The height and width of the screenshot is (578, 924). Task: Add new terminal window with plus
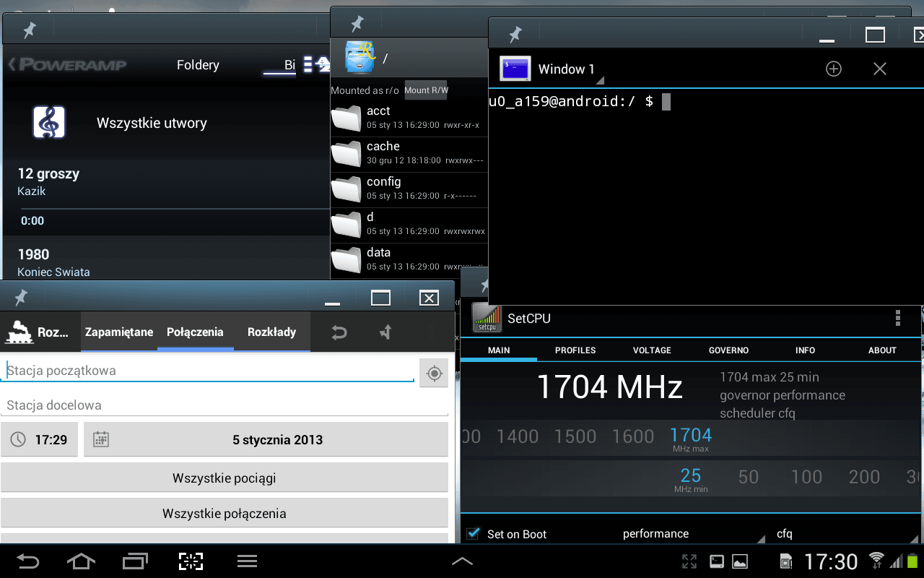coord(834,69)
